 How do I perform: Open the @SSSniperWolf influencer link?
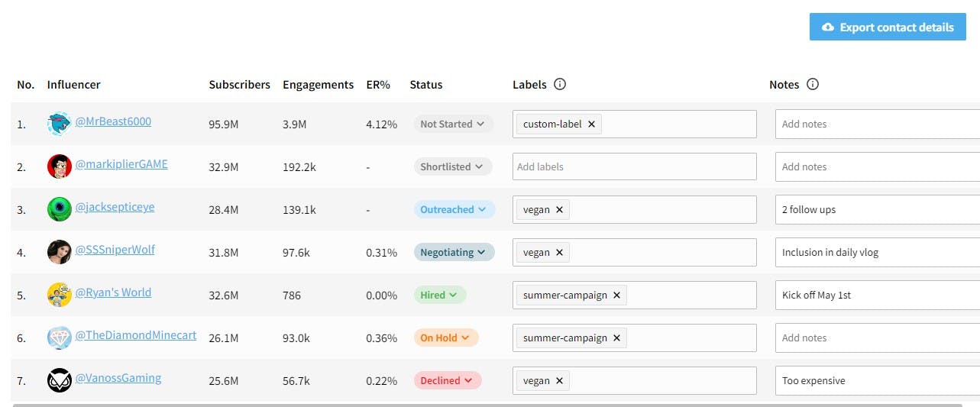click(115, 250)
